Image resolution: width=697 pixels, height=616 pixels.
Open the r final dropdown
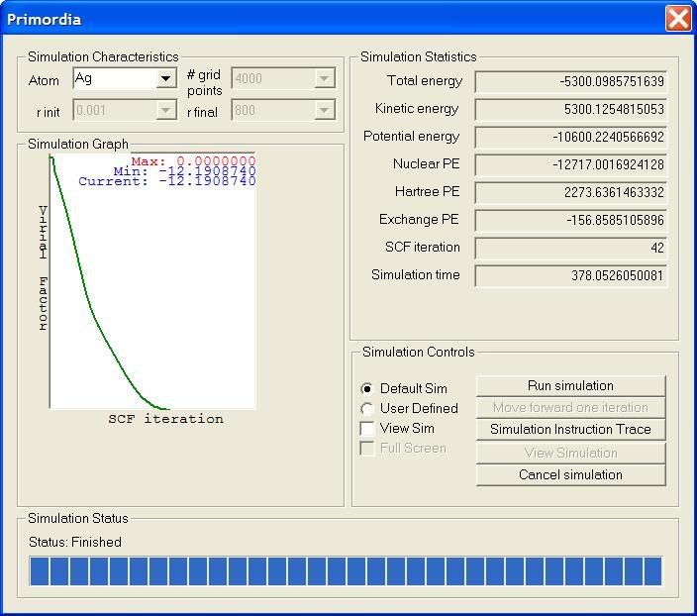tap(324, 110)
